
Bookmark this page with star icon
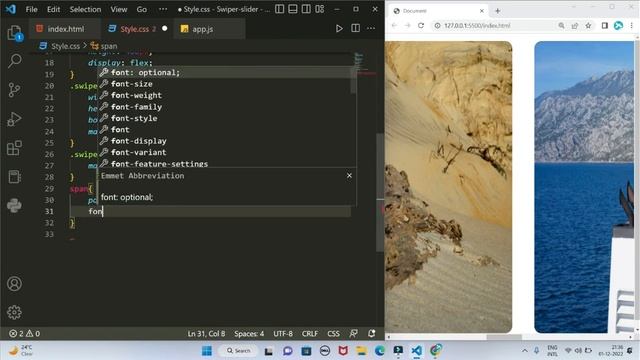coord(588,25)
